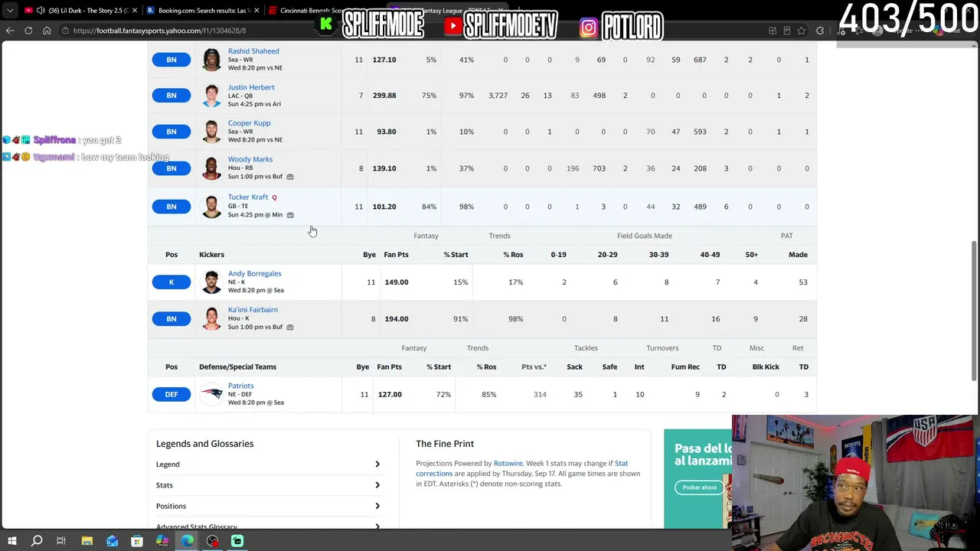The height and width of the screenshot is (551, 980).
Task: Click the BN slot button for Justin Herbert
Action: pos(171,96)
